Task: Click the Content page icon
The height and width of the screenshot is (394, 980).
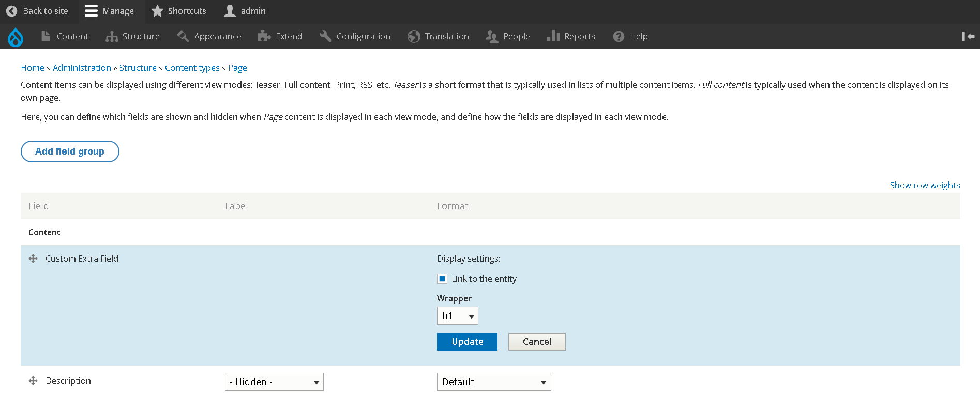Action: (x=46, y=36)
